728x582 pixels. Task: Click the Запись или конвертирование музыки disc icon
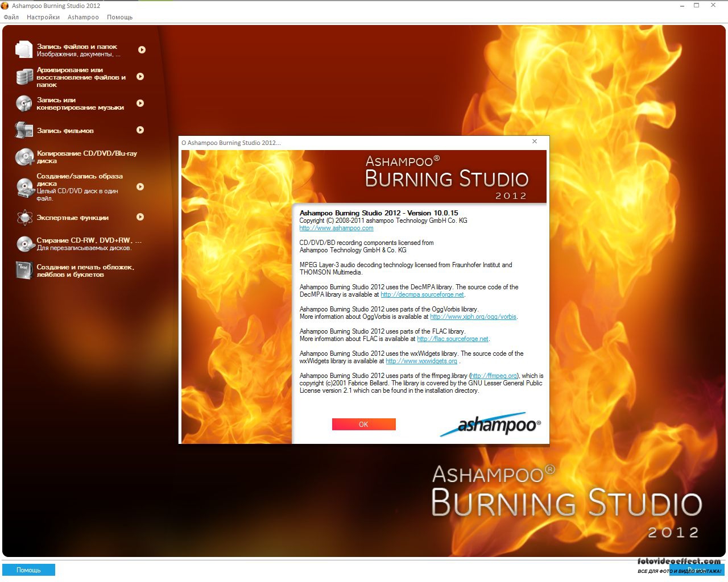point(24,103)
